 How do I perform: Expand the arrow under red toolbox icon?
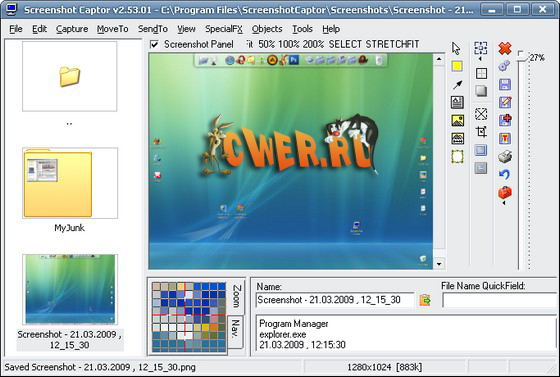(504, 203)
